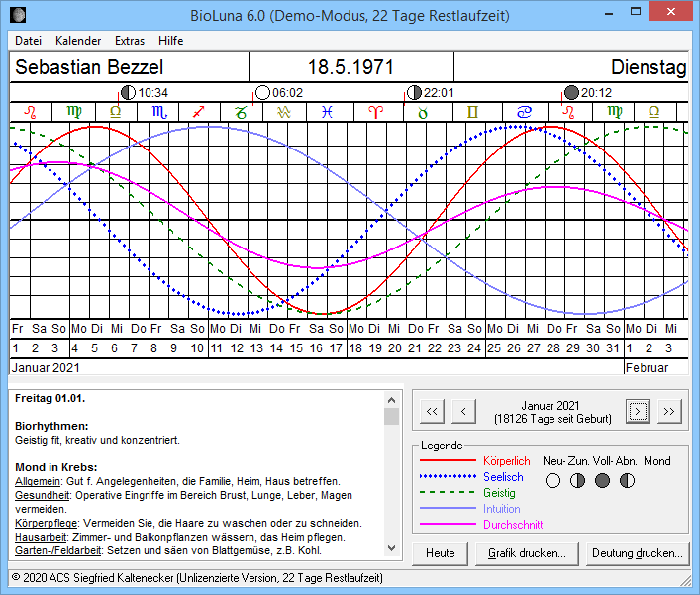Click the green dashed Geistig legend line
Viewport: 700px width, 595px height.
pos(448,492)
